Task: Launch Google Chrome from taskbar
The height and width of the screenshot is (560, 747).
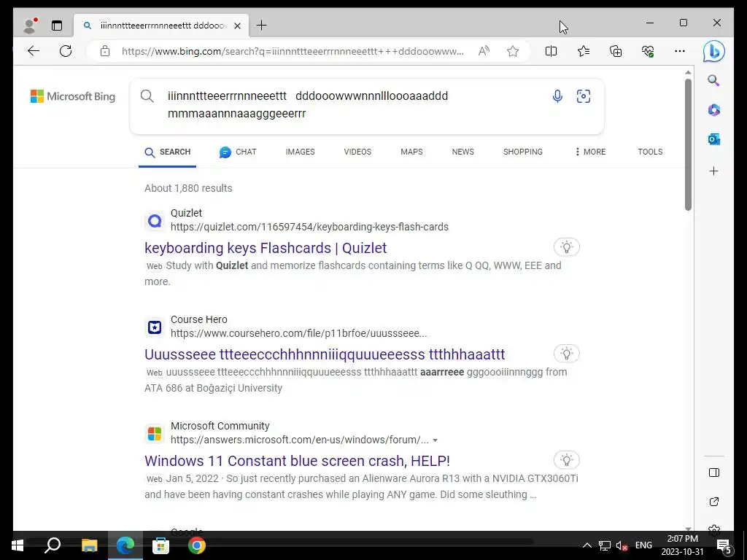Action: [x=196, y=545]
